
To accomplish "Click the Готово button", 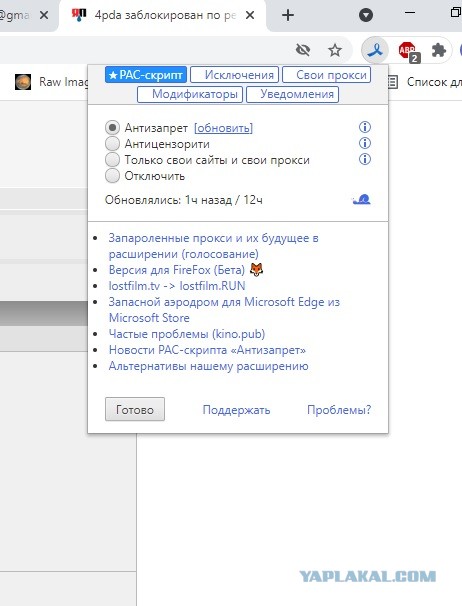I will pyautogui.click(x=135, y=409).
